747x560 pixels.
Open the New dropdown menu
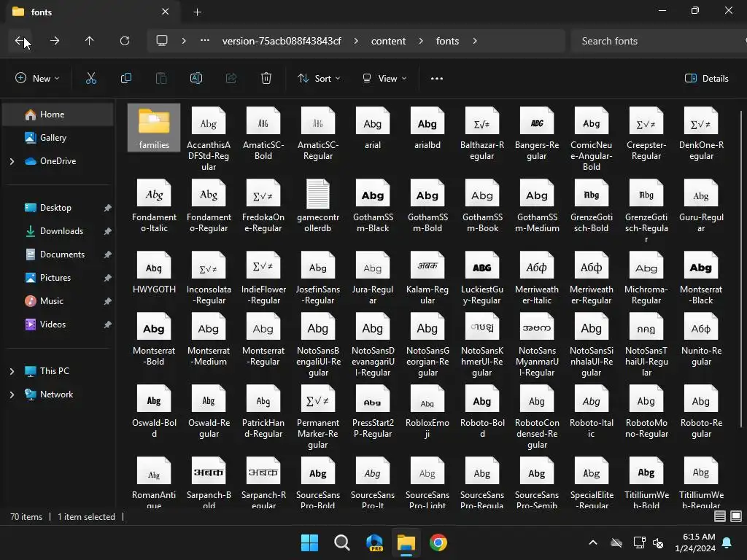pyautogui.click(x=37, y=79)
